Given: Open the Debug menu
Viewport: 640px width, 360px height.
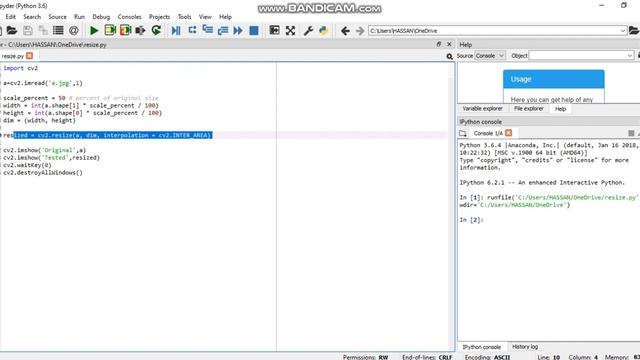Looking at the screenshot, I should [101, 17].
